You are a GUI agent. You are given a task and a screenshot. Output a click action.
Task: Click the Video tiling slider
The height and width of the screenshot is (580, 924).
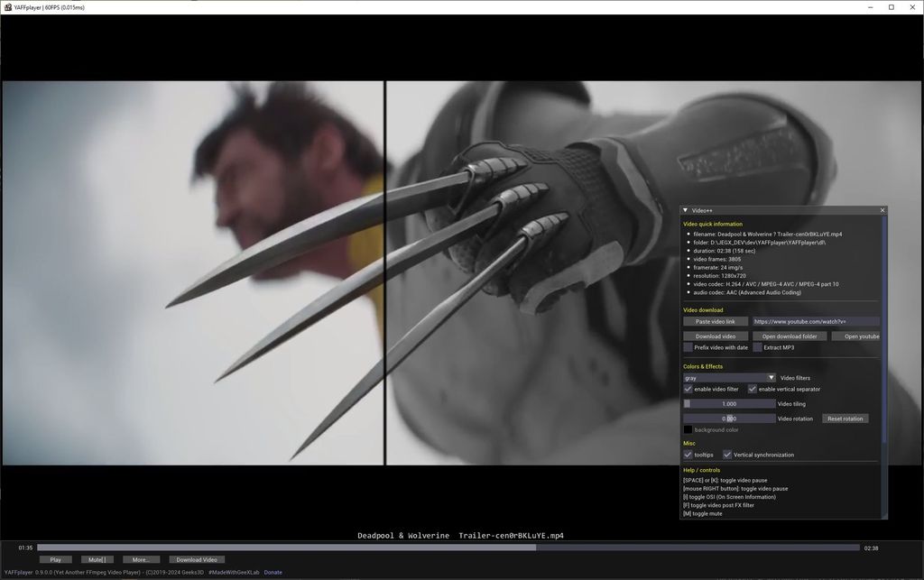coord(729,404)
